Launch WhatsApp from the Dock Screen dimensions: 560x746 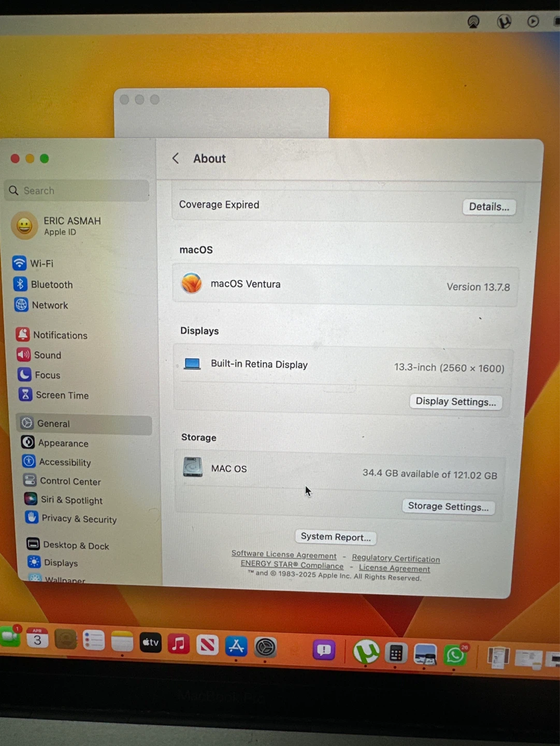coord(455,655)
